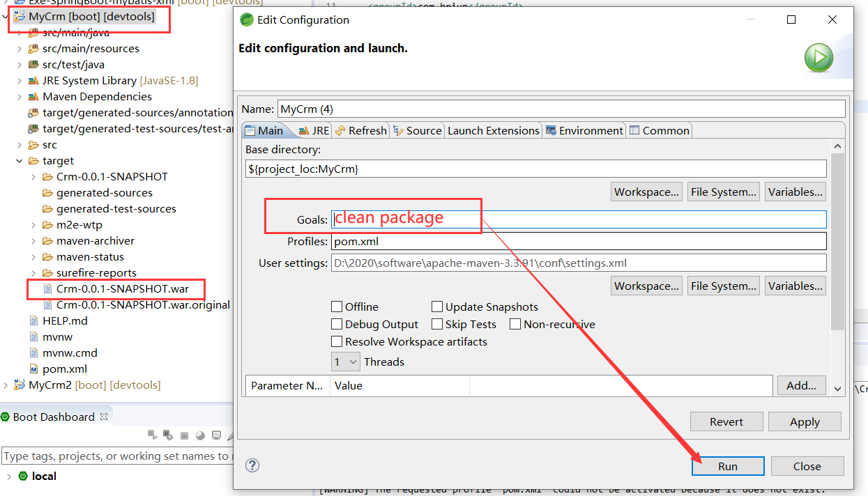Click the mvnw.cmd file icon
Screen dimensions: 868x496
[x=33, y=352]
